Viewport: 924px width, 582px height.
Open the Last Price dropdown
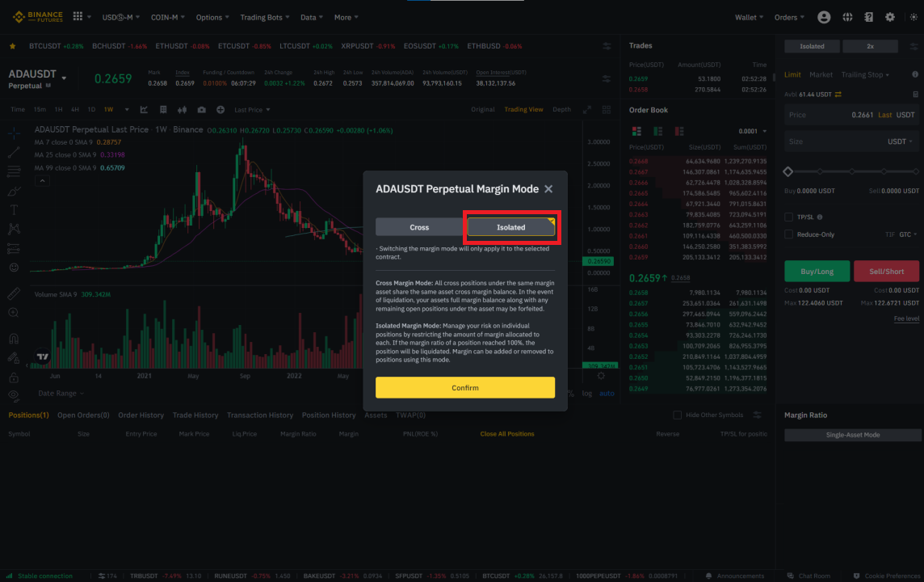pyautogui.click(x=252, y=110)
